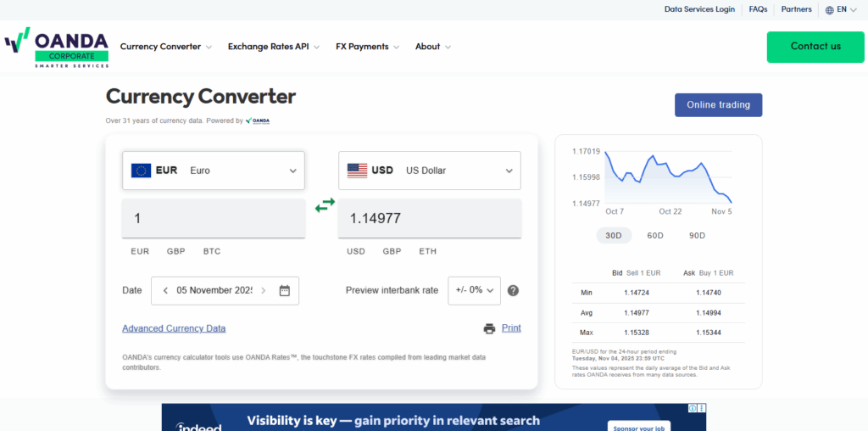Expand the About menu
The width and height of the screenshot is (868, 431).
433,47
